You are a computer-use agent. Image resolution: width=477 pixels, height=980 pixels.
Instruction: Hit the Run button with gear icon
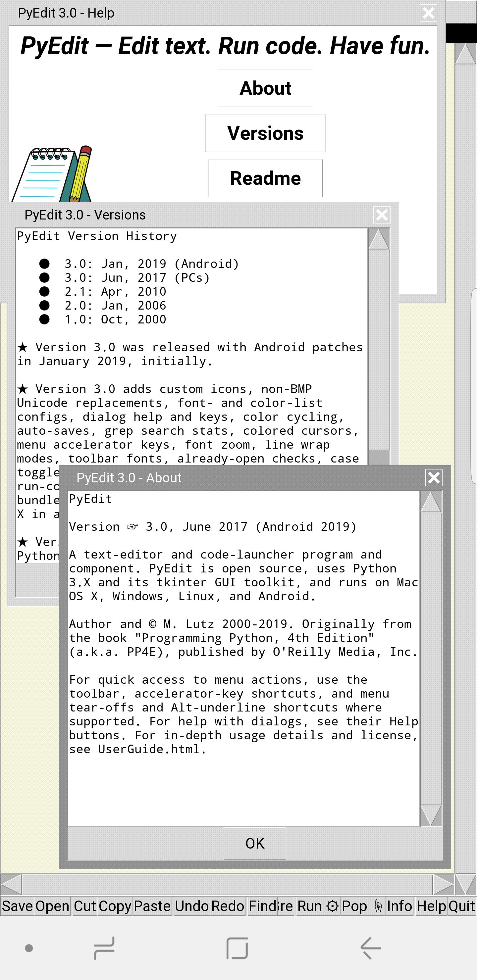[317, 906]
